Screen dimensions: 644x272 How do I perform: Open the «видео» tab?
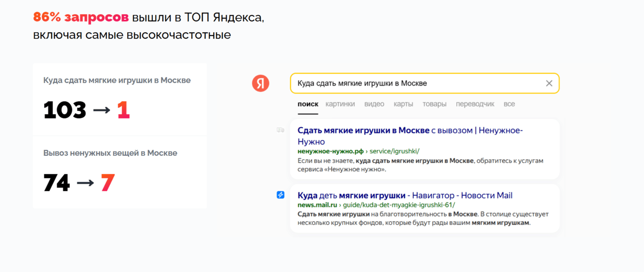374,104
